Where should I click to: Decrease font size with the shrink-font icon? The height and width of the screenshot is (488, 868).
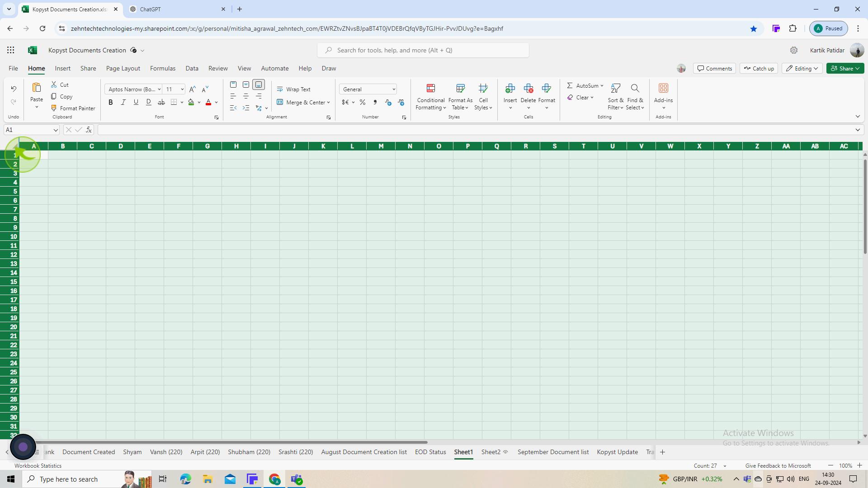205,89
